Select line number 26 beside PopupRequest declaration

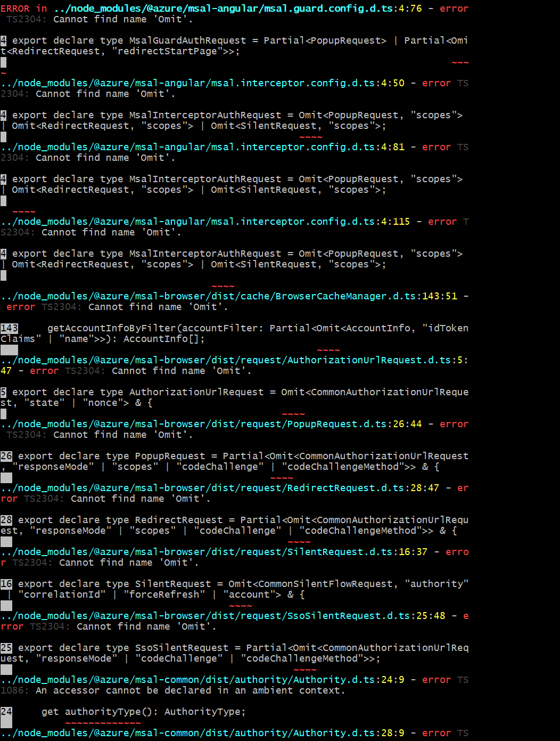(x=6, y=455)
